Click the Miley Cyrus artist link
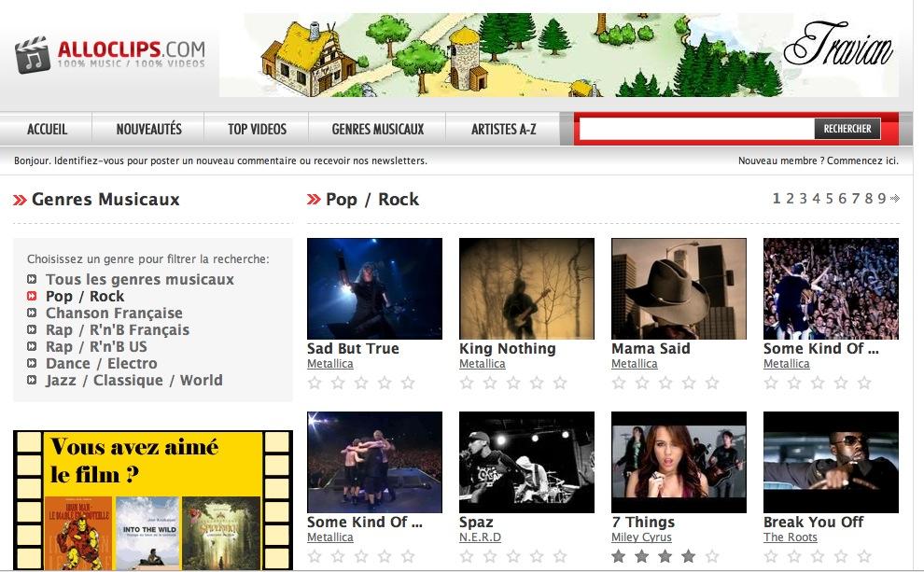Screen dimensions: 924x572 641,537
